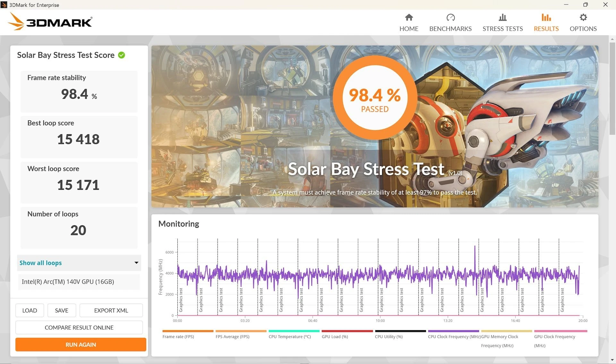616x364 pixels.
Task: Click the Number of loops value 20
Action: point(78,230)
